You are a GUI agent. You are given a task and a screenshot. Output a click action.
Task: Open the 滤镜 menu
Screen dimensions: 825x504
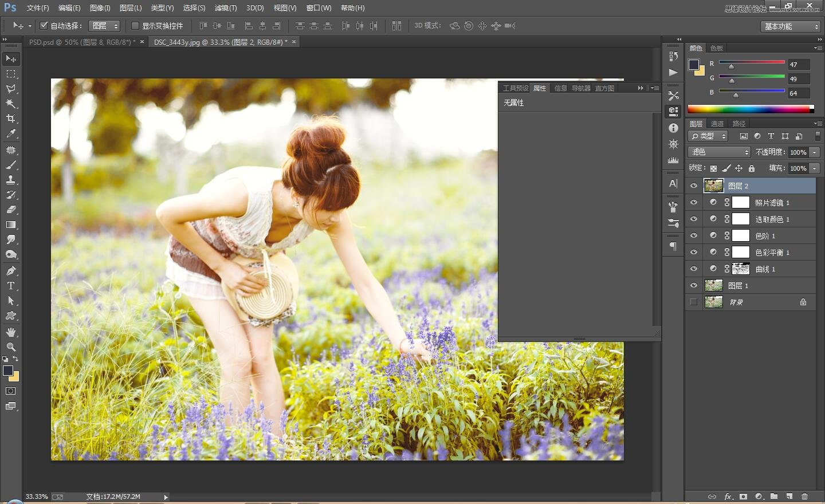click(225, 8)
